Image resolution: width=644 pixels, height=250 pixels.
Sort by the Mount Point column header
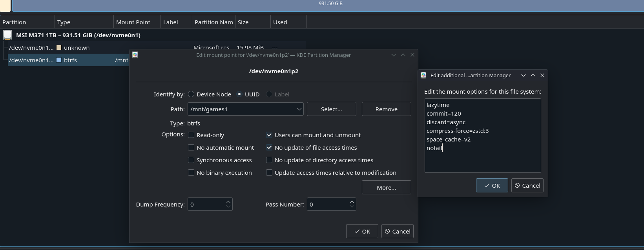pos(133,22)
